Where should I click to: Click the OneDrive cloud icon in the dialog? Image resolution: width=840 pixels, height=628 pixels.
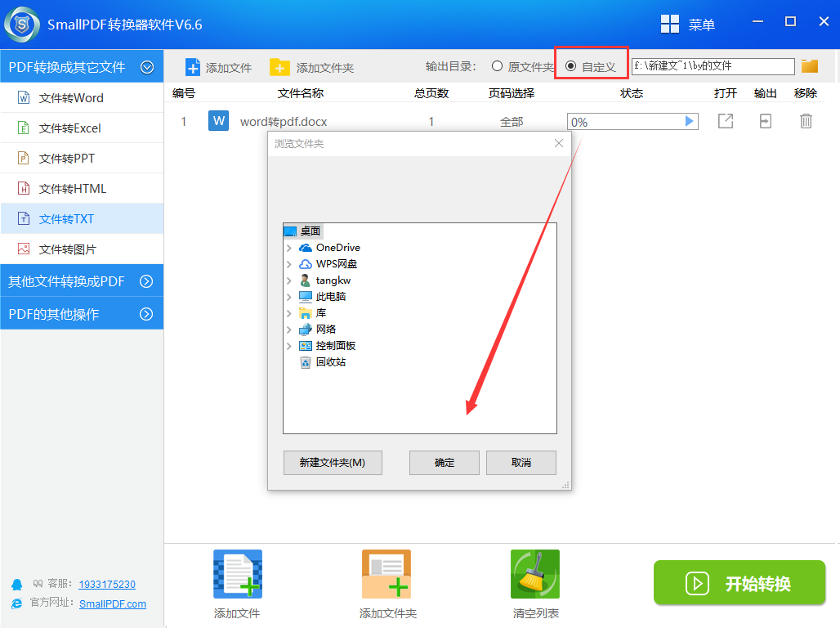click(x=306, y=247)
